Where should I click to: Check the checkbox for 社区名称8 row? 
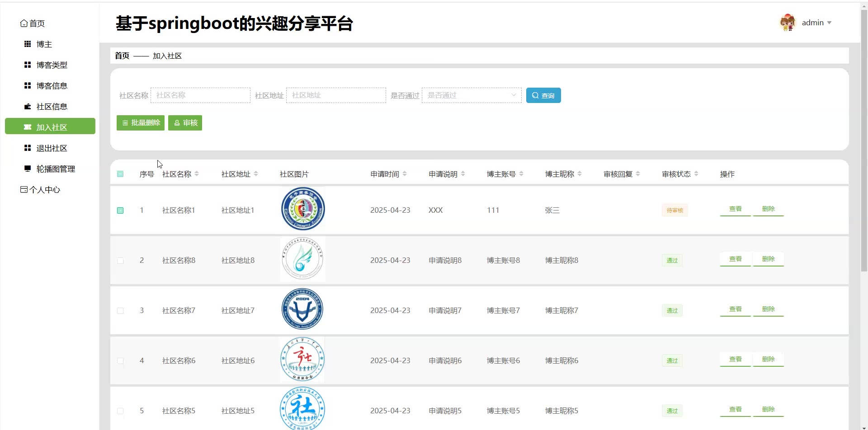120,261
